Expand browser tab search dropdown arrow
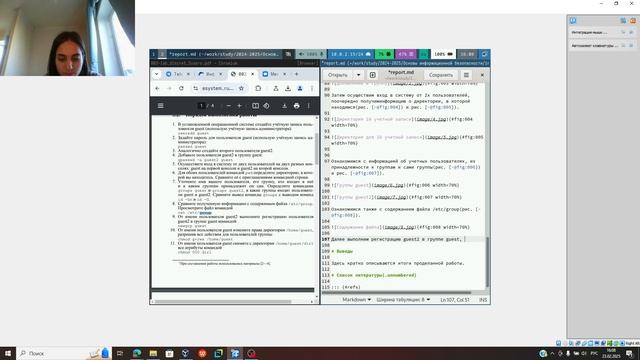The width and height of the screenshot is (640, 360). click(x=157, y=74)
